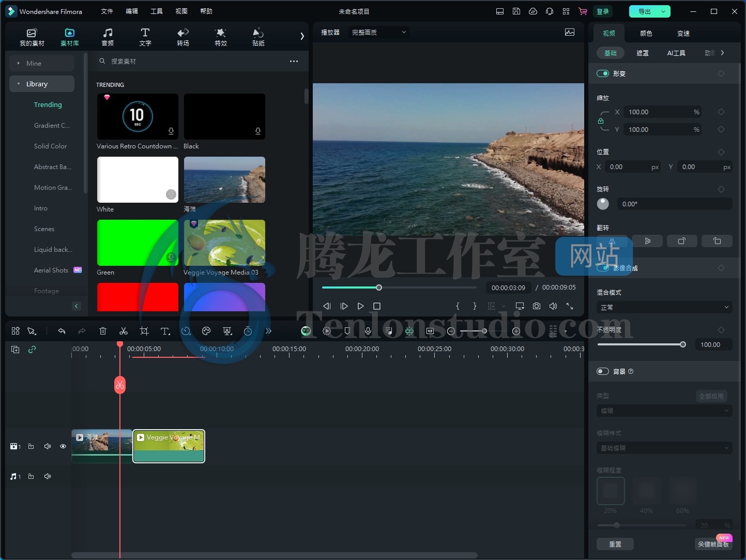
Task: Toggle the 形变 transform switch
Action: pyautogui.click(x=603, y=73)
